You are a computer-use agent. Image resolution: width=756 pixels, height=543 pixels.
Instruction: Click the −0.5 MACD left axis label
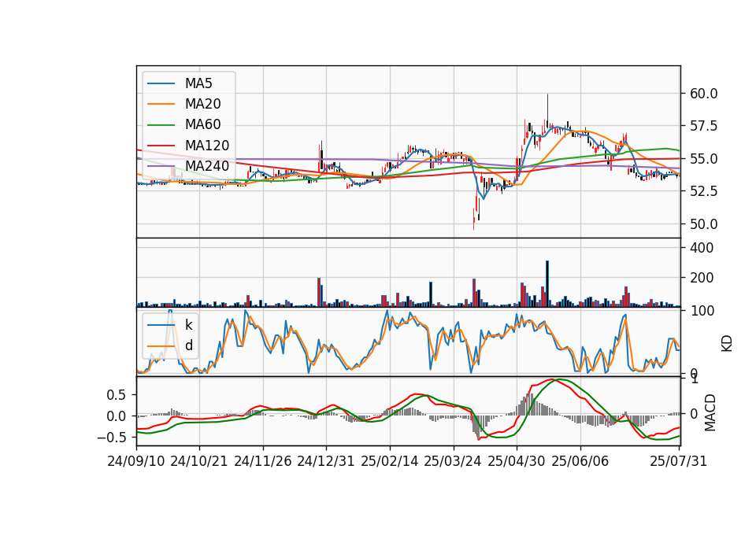111,438
